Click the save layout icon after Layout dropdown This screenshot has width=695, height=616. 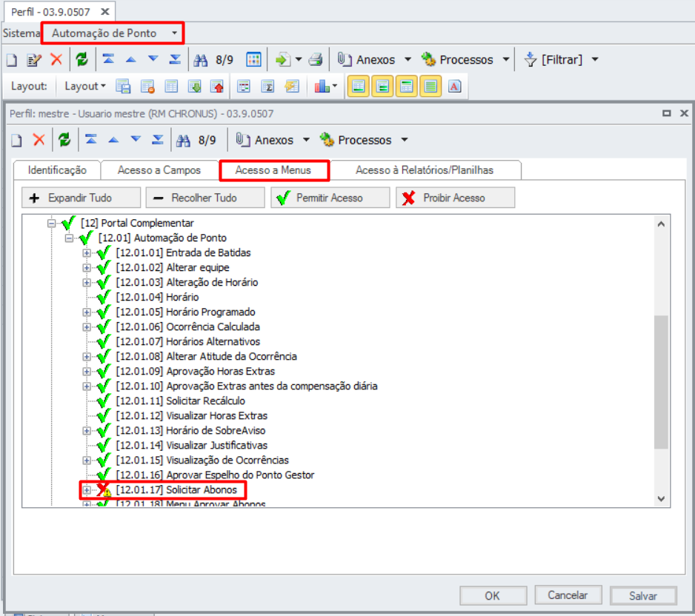click(123, 86)
